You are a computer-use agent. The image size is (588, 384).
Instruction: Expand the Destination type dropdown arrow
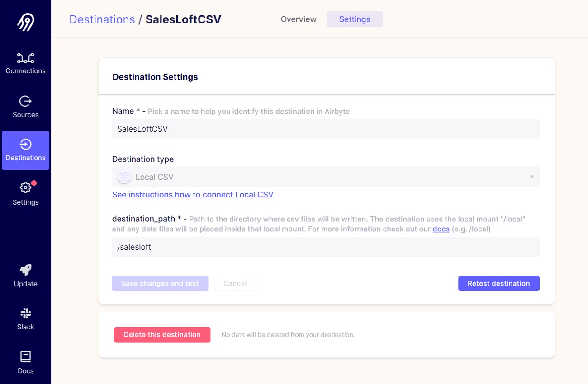click(x=532, y=177)
